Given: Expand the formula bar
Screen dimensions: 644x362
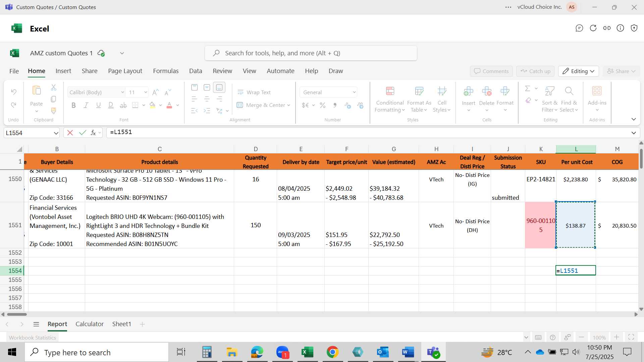Looking at the screenshot, I should click(x=634, y=133).
